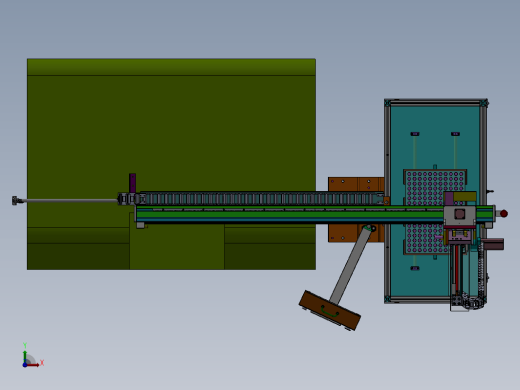
Task: Click the coordinate triad origin
Action: pos(25,365)
